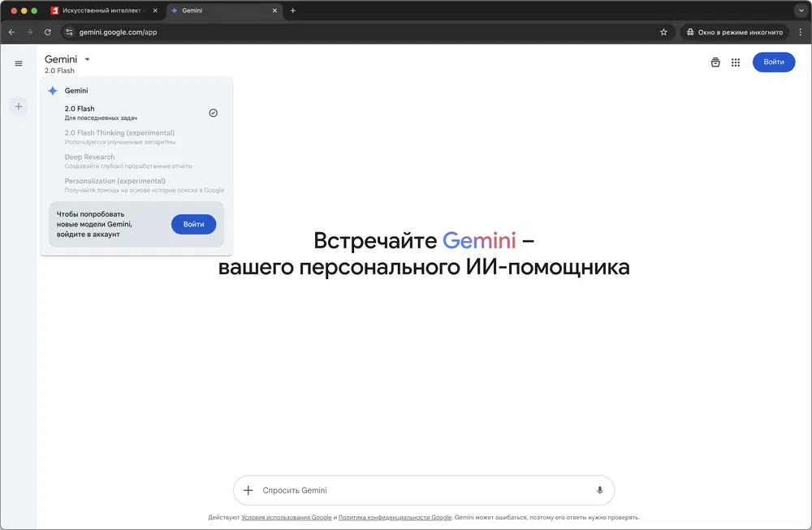Go back with browser back arrow
Viewport: 812px width, 530px height.
[12, 32]
